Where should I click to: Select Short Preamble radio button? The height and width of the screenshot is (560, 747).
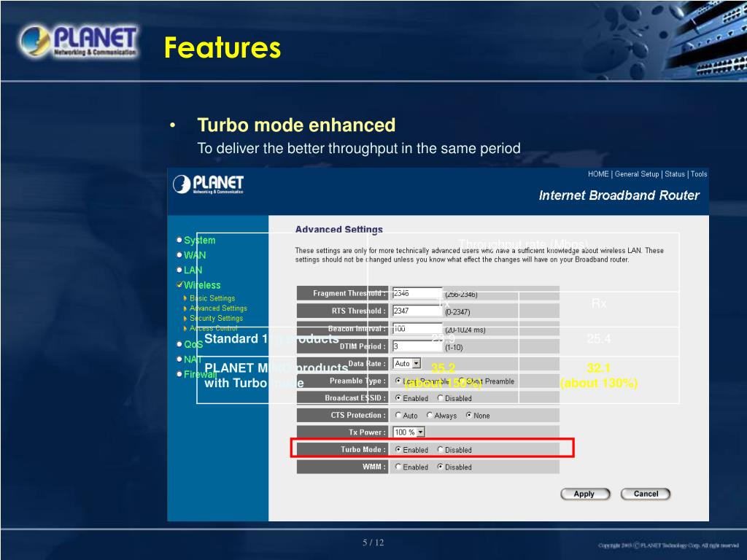(462, 381)
